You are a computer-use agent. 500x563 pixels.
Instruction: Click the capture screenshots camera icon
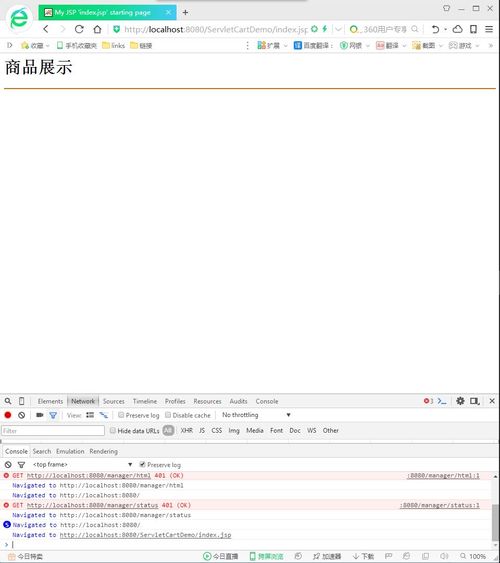click(39, 415)
